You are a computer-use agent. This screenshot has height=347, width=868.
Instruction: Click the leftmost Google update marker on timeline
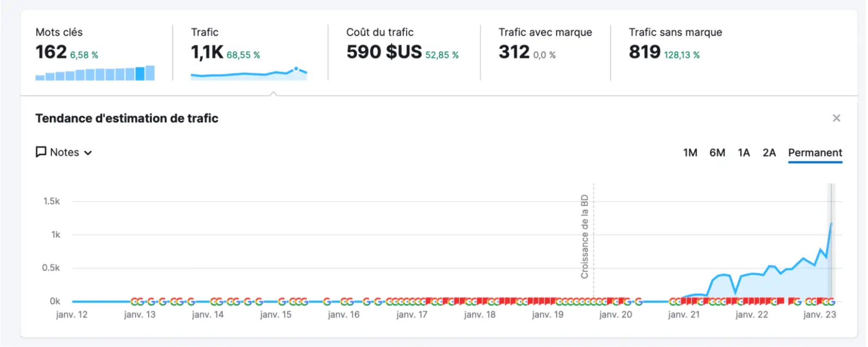pos(134,302)
